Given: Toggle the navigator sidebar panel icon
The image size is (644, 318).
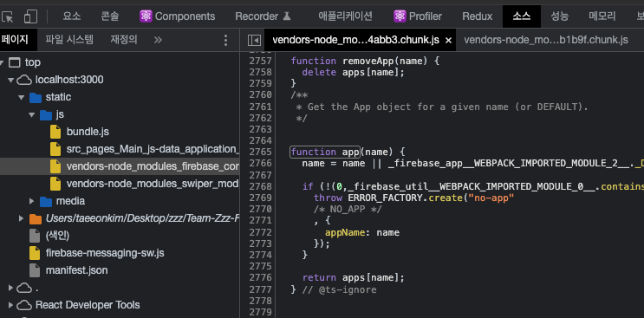Looking at the screenshot, I should point(254,40).
